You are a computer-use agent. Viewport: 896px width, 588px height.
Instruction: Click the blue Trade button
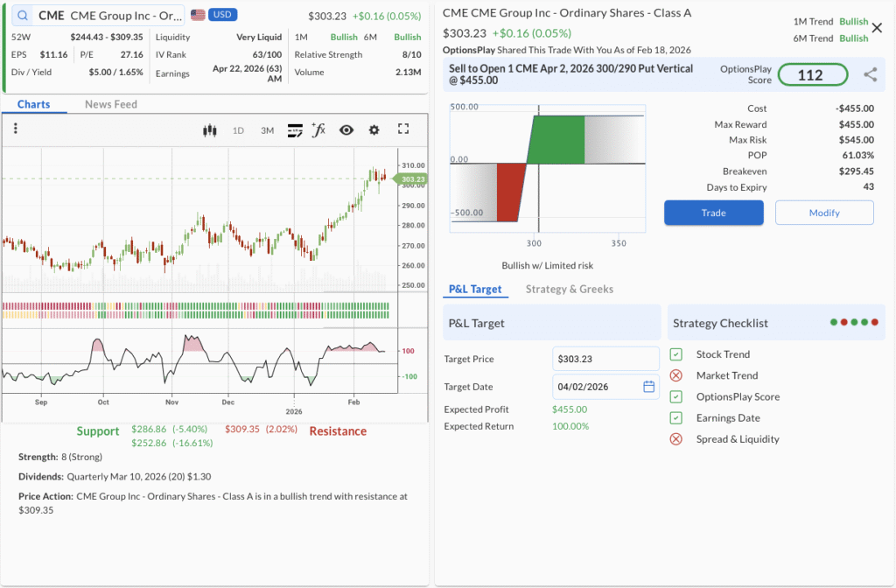(x=713, y=213)
